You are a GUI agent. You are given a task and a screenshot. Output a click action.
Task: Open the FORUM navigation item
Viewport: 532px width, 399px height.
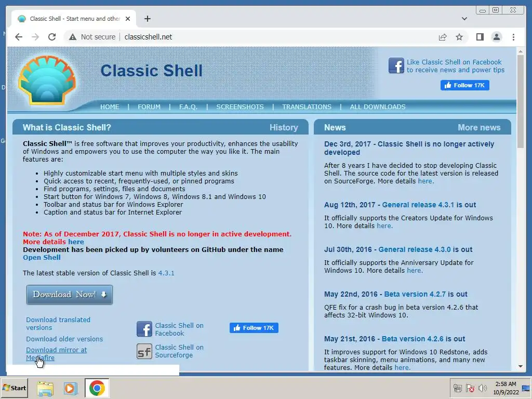(x=149, y=107)
